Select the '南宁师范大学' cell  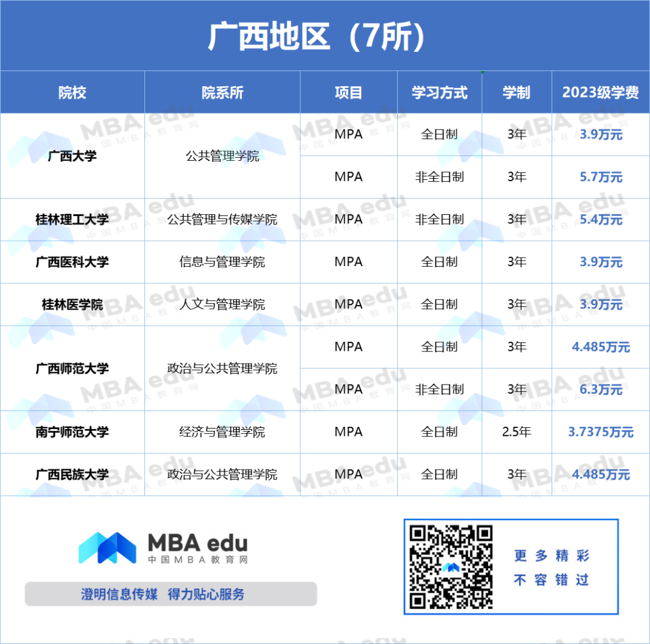coord(72,432)
